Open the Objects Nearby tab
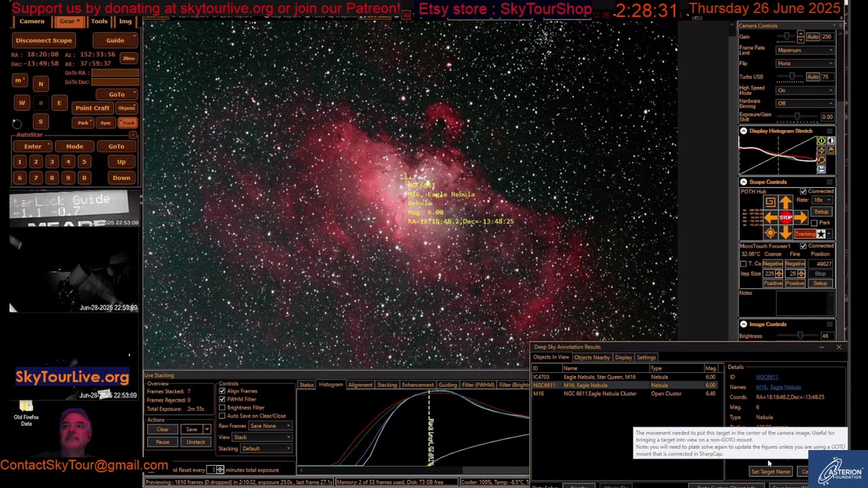868x488 pixels. point(592,357)
